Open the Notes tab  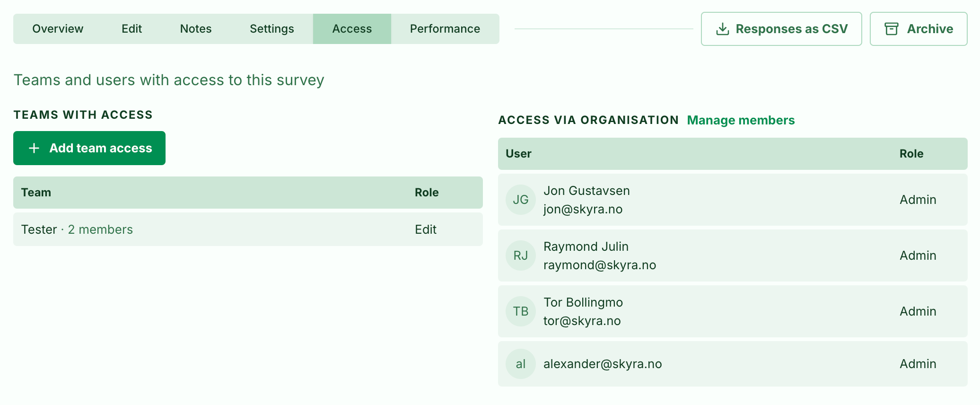click(196, 29)
